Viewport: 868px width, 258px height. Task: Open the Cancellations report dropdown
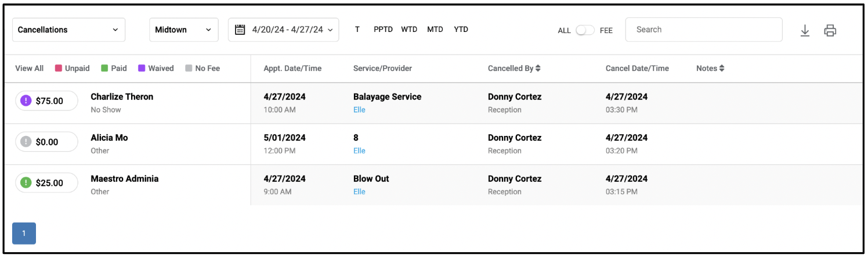click(x=68, y=30)
